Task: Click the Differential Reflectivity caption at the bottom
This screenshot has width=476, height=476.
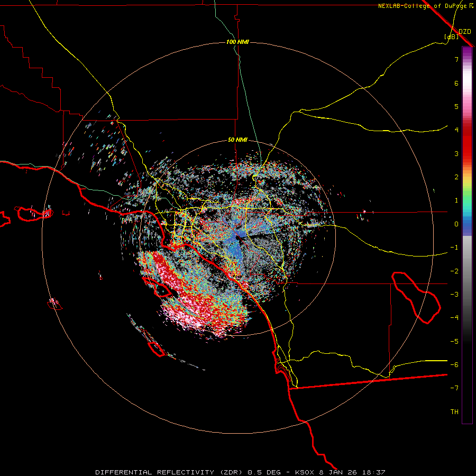Action: click(240, 472)
